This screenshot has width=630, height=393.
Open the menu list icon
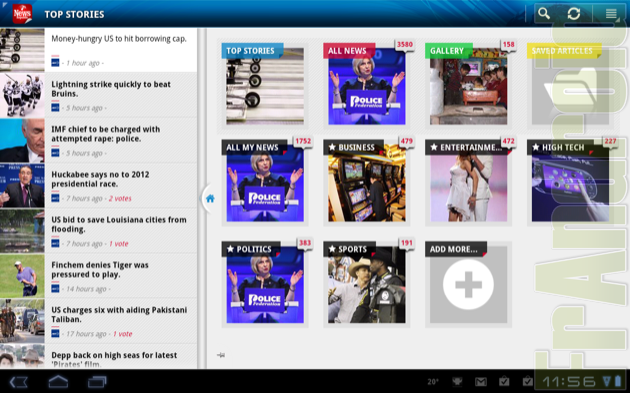[611, 13]
